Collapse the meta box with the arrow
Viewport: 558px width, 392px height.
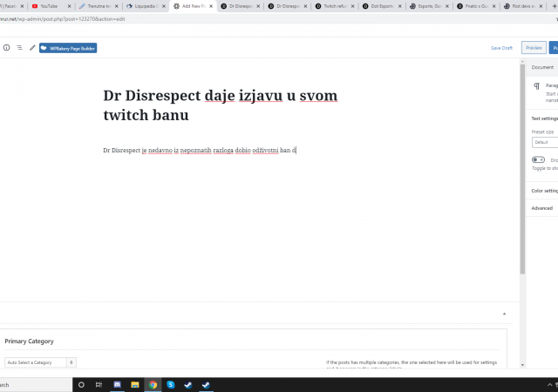pyautogui.click(x=504, y=313)
